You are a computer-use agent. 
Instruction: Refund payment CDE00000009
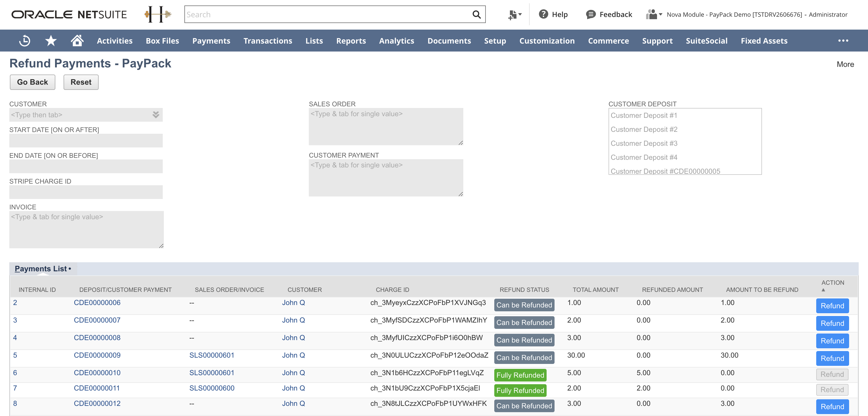pos(832,358)
